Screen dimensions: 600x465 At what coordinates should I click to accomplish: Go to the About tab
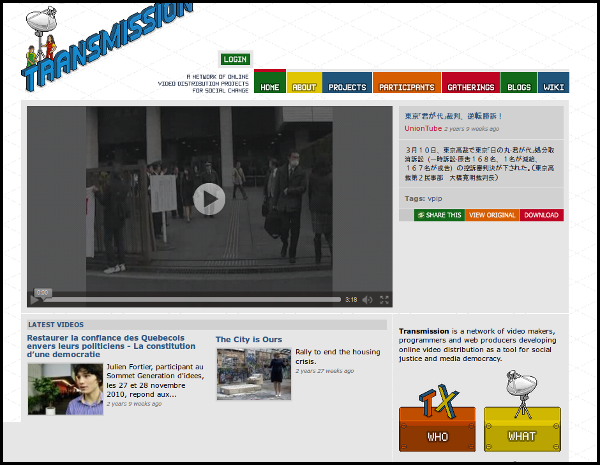tap(304, 87)
